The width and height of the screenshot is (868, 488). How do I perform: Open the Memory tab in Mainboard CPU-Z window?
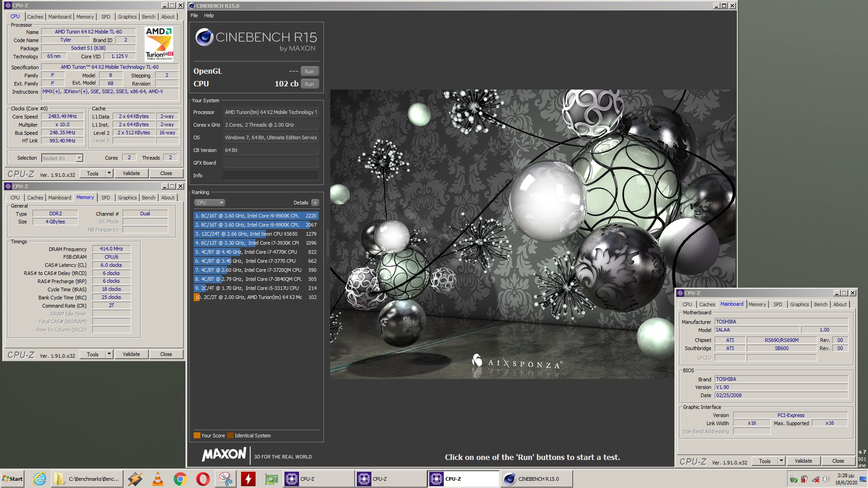pos(757,304)
